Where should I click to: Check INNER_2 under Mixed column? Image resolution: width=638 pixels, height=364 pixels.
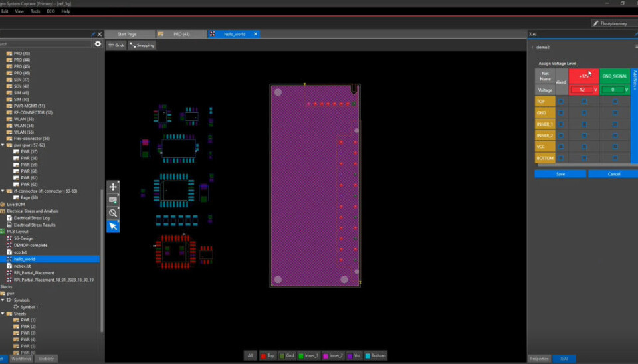(x=561, y=136)
